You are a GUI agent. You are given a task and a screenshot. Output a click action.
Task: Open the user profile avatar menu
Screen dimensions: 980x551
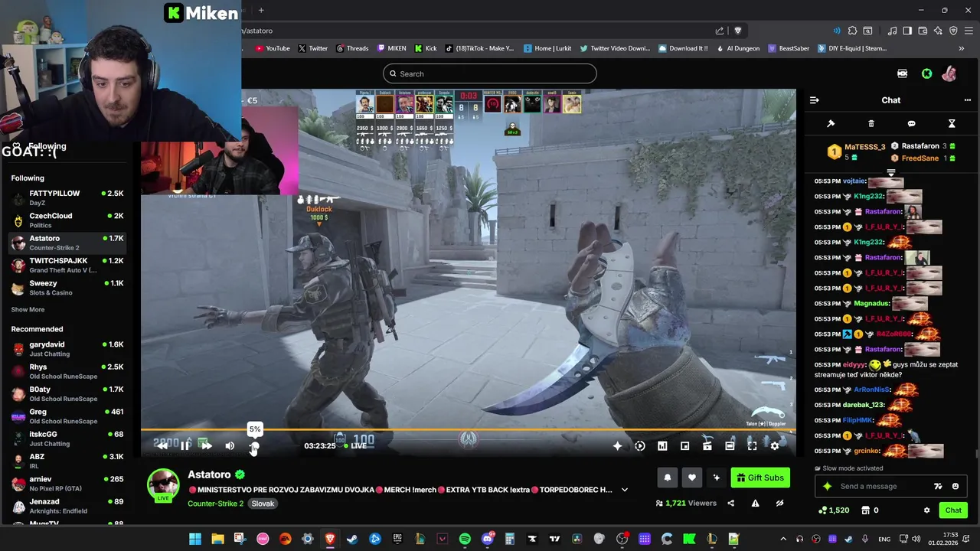click(x=949, y=73)
